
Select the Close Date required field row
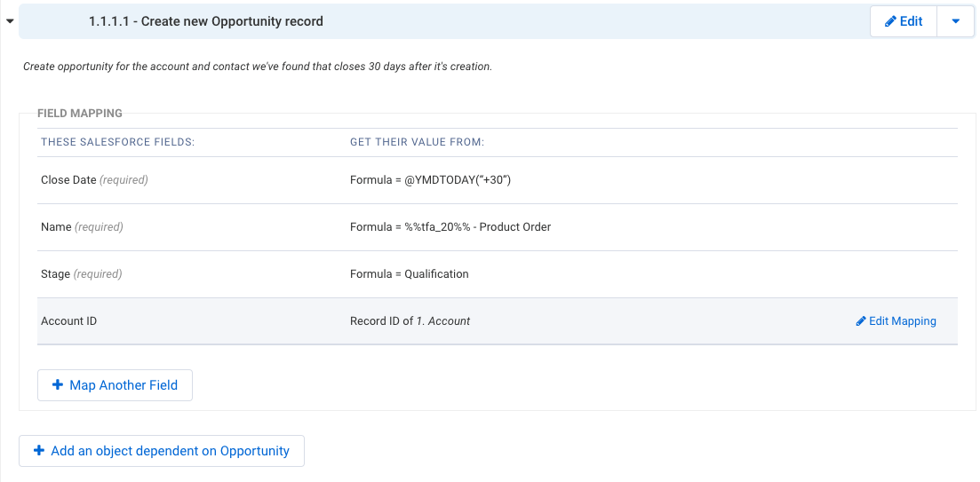(498, 180)
